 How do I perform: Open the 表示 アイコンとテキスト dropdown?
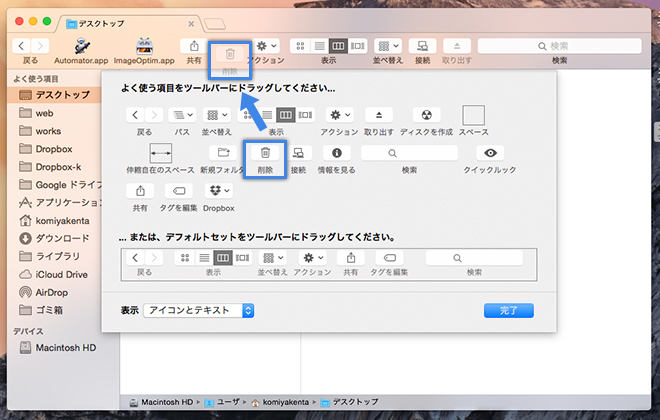point(199,311)
